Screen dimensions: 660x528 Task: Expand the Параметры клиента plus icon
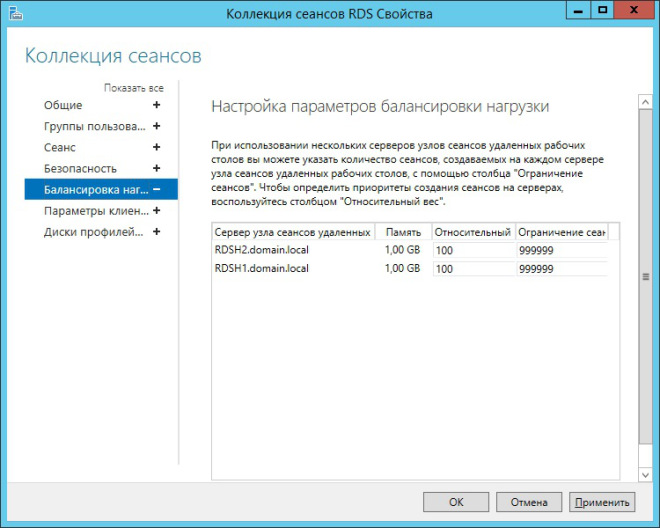156,211
